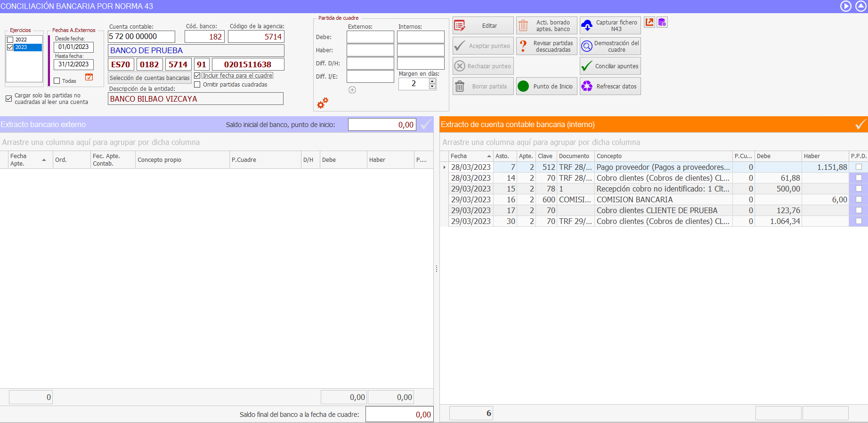Increase the Margen en días value
868x423 pixels.
(432, 81)
